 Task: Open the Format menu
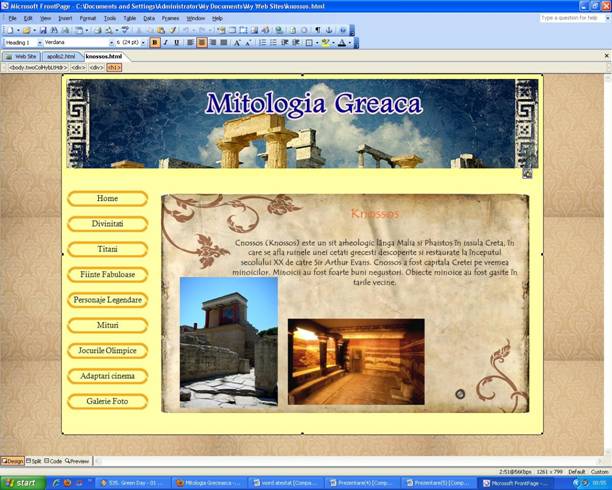coord(87,18)
